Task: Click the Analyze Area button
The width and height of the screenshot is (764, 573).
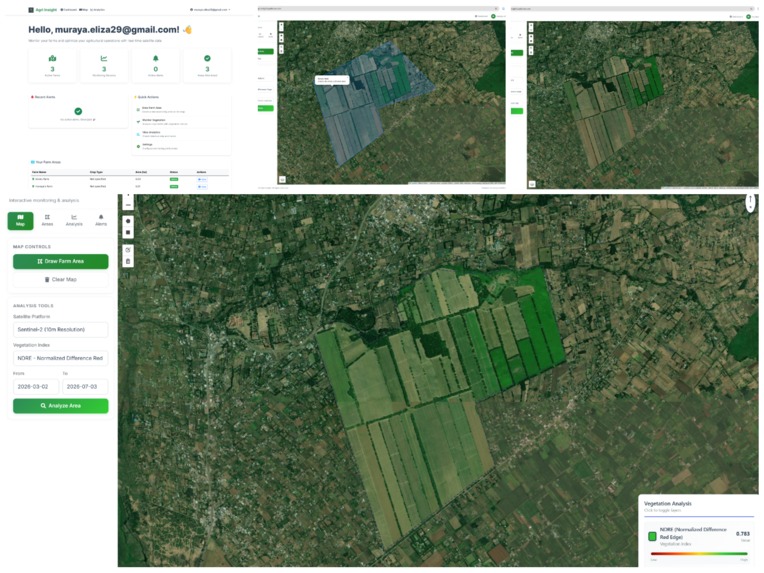Action: coord(60,406)
